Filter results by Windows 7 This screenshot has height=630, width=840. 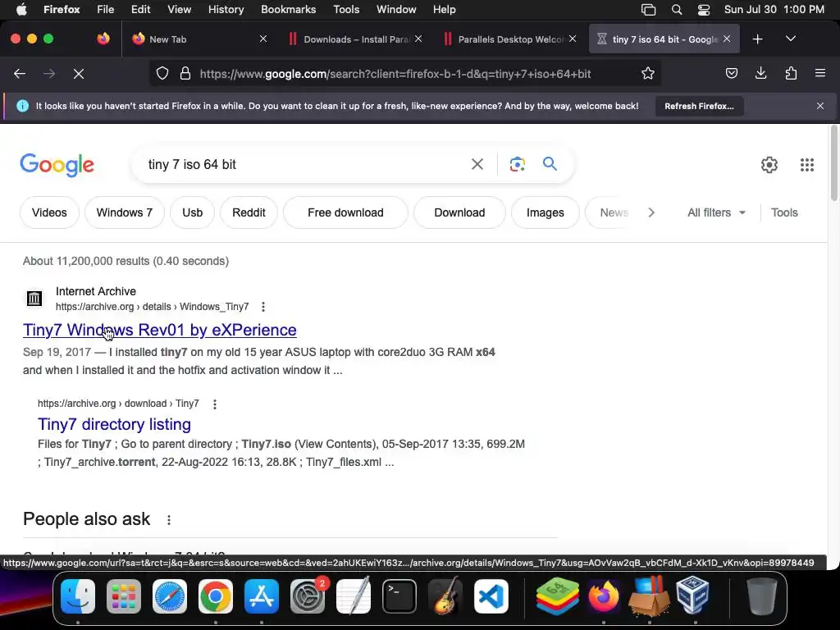point(125,212)
